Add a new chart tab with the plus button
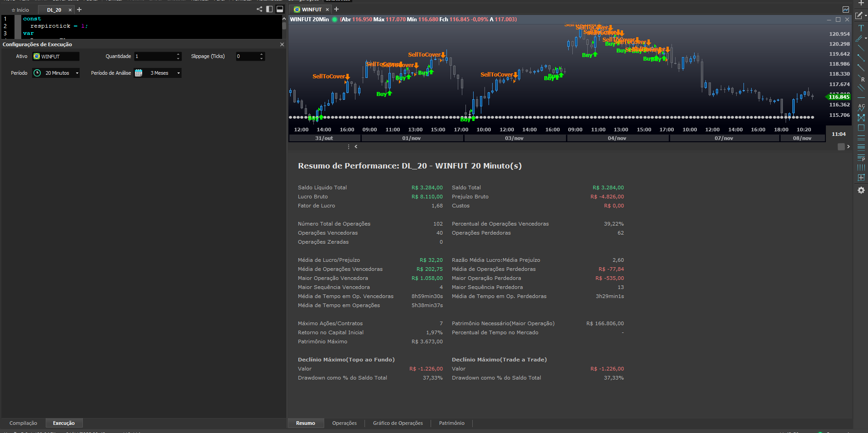The height and width of the screenshot is (433, 868). click(x=336, y=9)
